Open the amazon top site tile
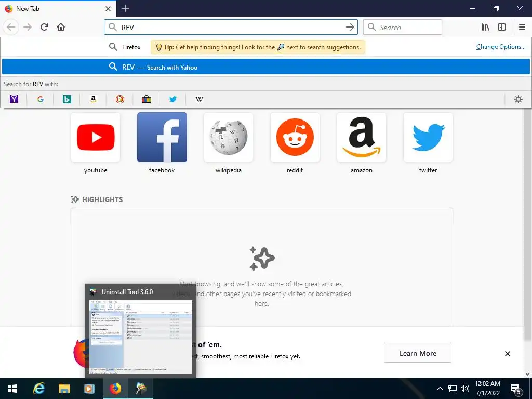Image resolution: width=532 pixels, height=399 pixels. pos(362,137)
